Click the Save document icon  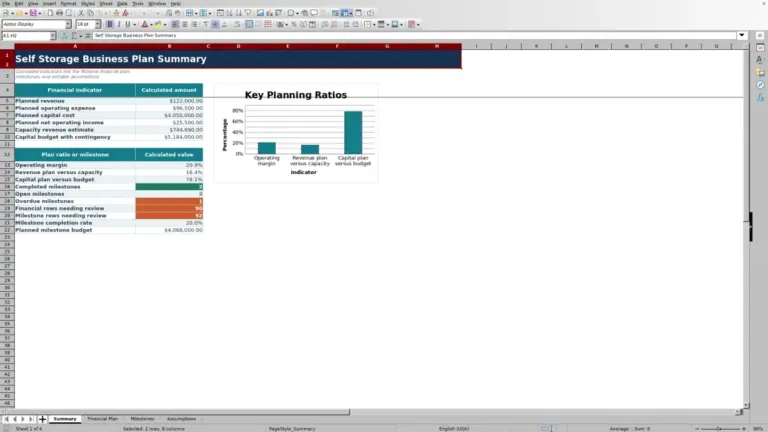tap(33, 13)
